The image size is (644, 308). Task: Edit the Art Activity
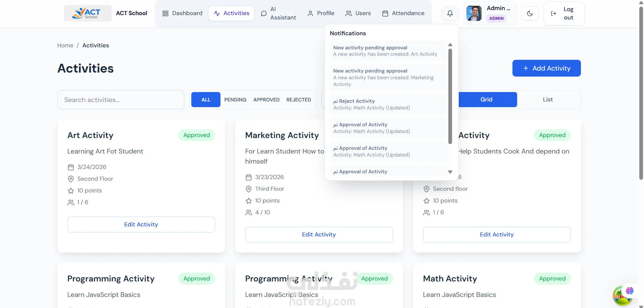coord(141,224)
